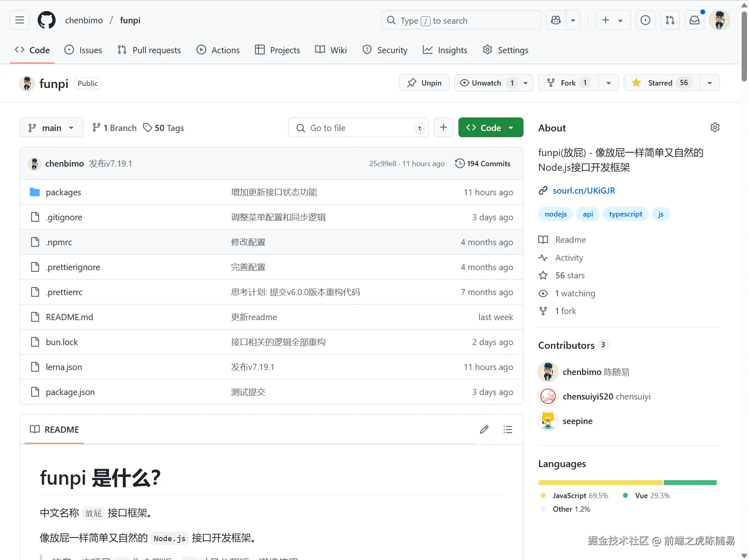The height and width of the screenshot is (560, 749).
Task: Select the nodejs topic tag
Action: 556,214
